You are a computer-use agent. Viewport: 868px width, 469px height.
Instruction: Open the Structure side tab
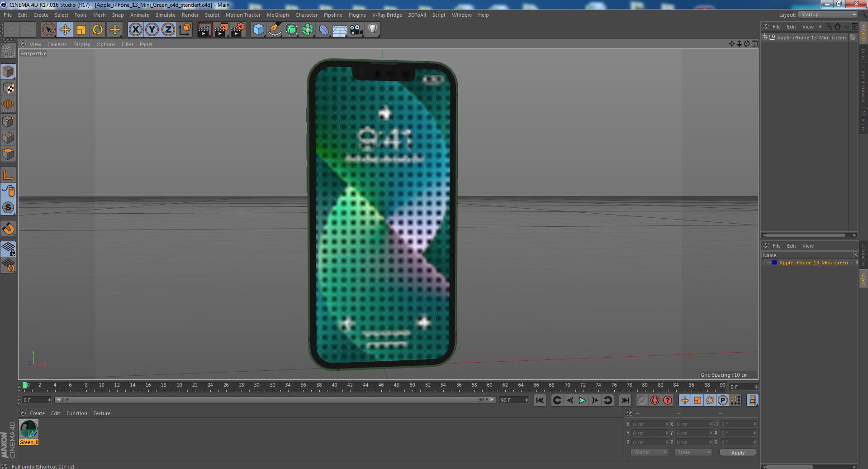pos(863,120)
